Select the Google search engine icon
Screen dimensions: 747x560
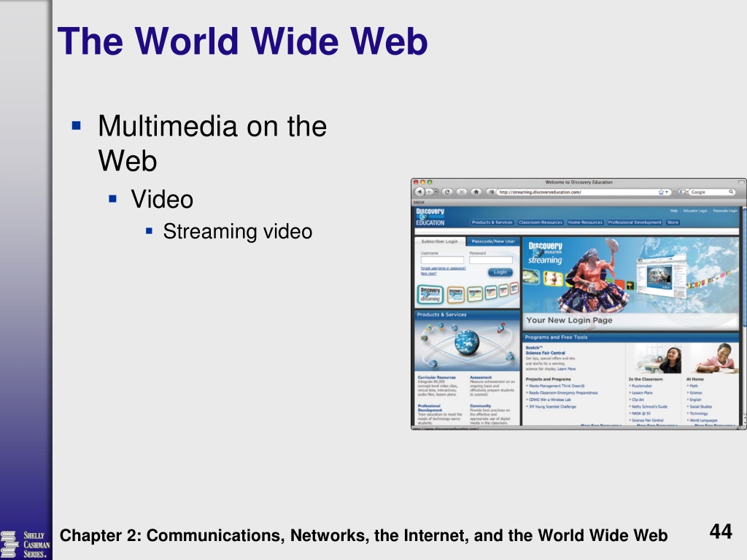[683, 192]
